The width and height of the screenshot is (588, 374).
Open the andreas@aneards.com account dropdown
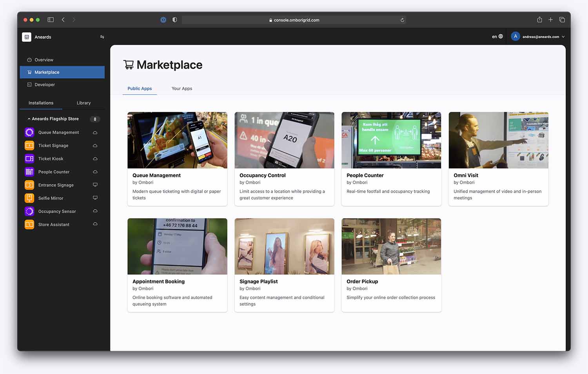coord(538,36)
